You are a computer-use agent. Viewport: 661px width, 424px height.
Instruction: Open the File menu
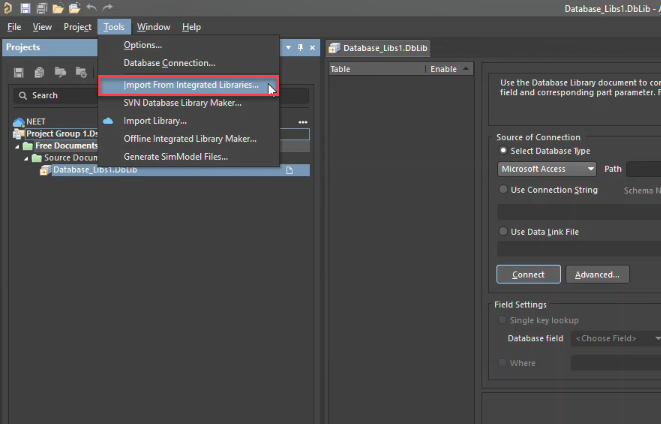tap(14, 27)
